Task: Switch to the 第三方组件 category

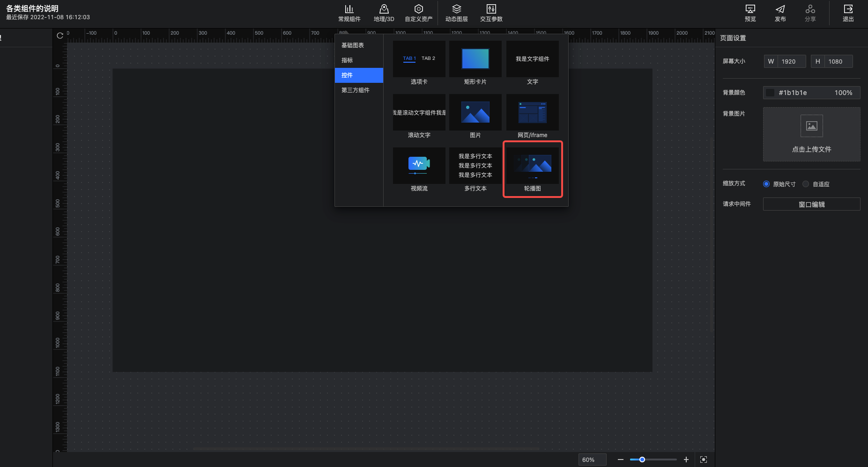Action: point(356,90)
